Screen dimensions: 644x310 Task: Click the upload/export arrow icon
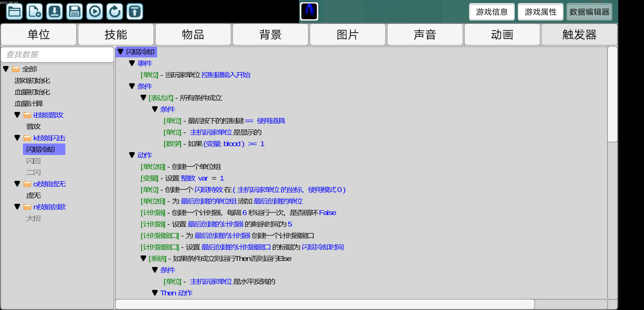coord(135,11)
